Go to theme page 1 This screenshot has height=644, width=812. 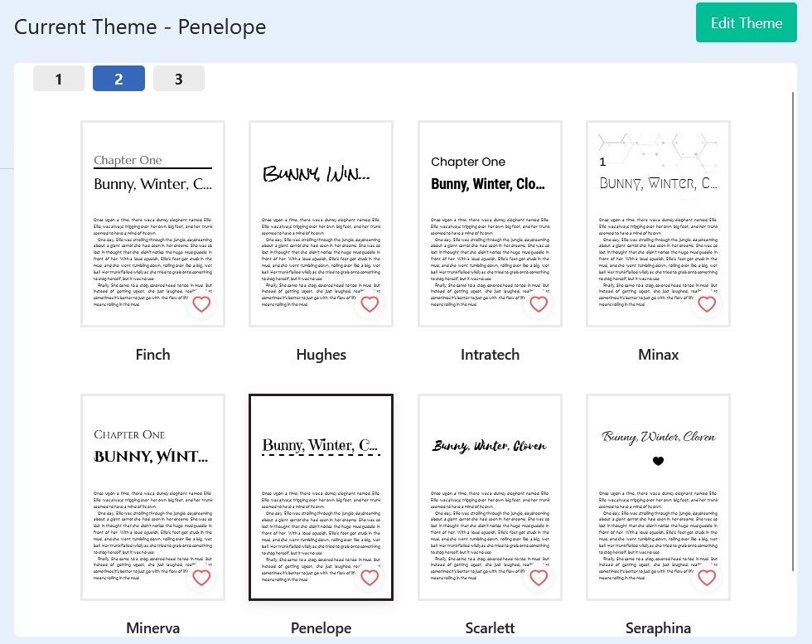[59, 79]
